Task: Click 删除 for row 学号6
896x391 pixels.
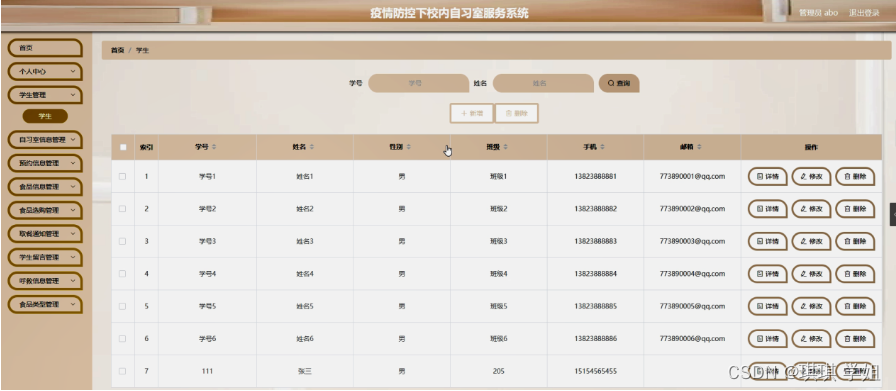Action: 855,339
